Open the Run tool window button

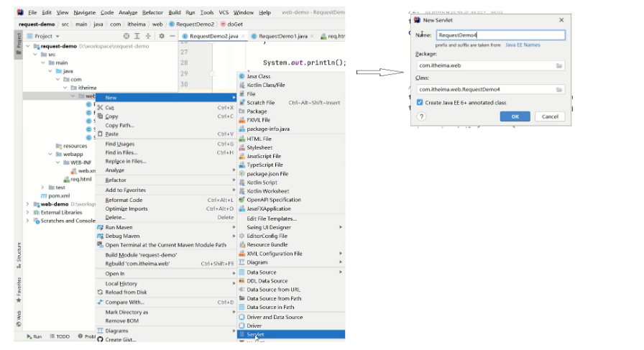(x=34, y=336)
